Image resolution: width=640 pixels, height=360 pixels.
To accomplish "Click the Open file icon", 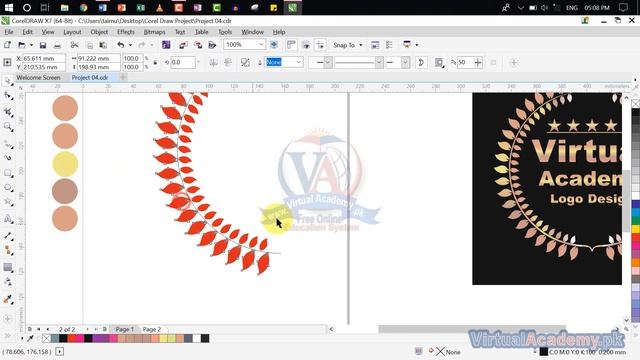I will 22,45.
